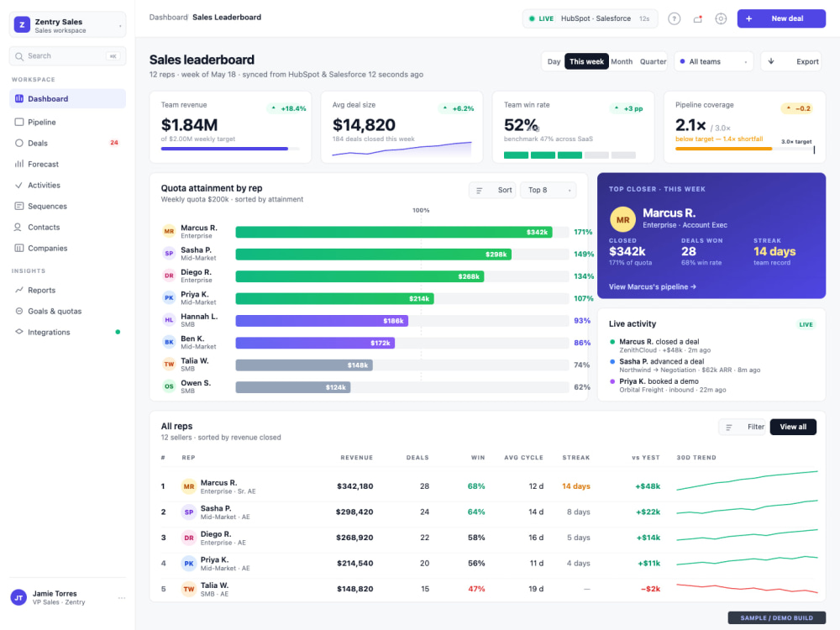The image size is (840, 630).
Task: Go to Forecast in sidebar
Action: (x=67, y=164)
